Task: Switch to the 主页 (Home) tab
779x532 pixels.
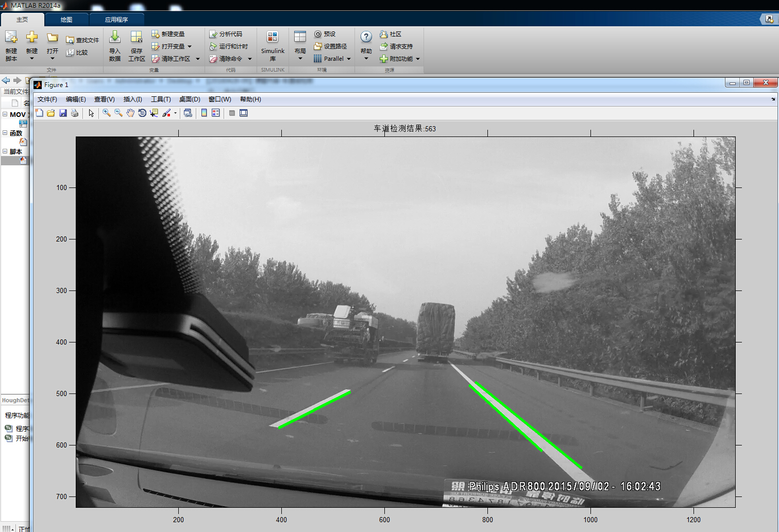Action: [22, 20]
